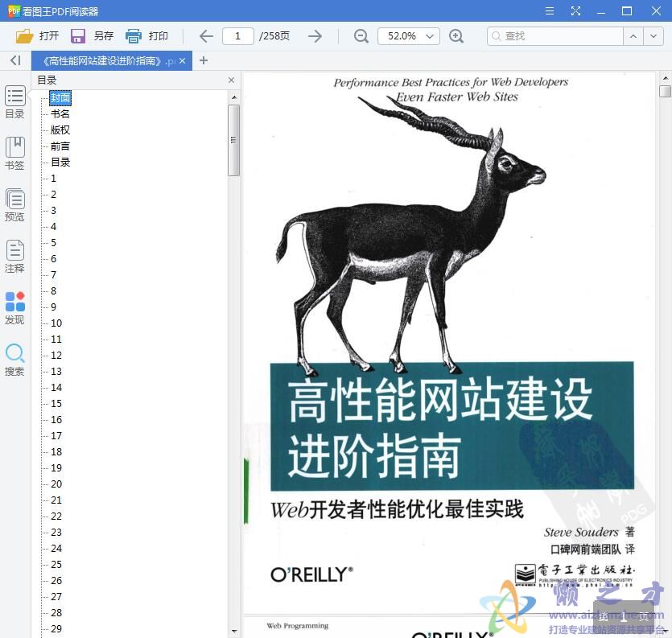Go to the next page arrow
672x638 pixels.
[x=315, y=36]
